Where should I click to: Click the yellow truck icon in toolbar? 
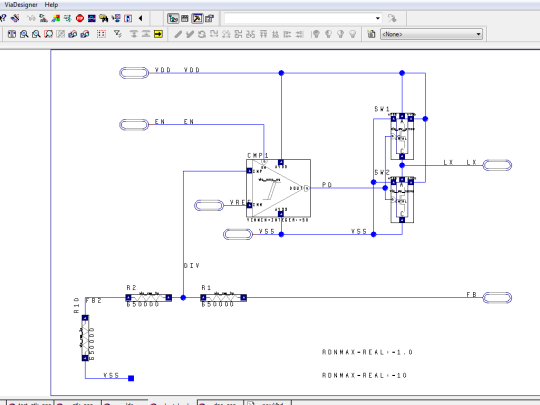click(x=104, y=18)
